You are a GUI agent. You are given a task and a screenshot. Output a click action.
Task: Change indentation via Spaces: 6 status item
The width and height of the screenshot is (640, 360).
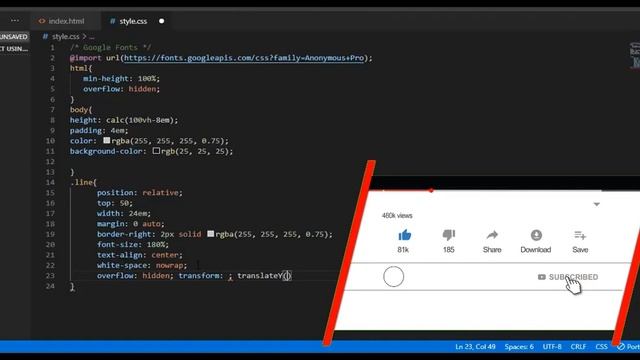(x=519, y=347)
